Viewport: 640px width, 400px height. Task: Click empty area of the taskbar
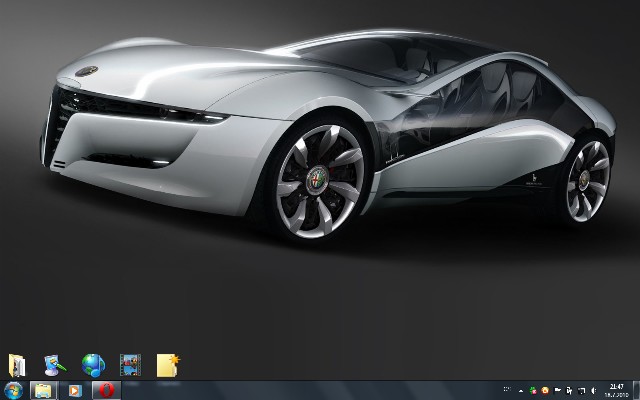pyautogui.click(x=300, y=390)
